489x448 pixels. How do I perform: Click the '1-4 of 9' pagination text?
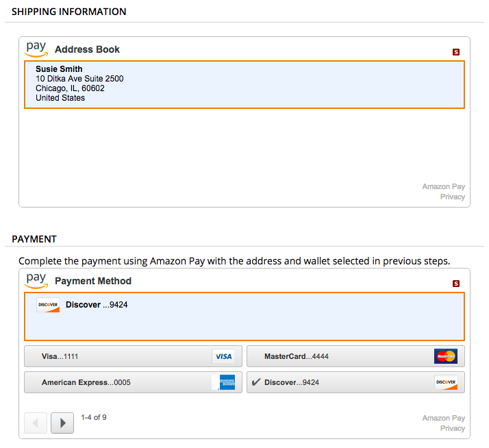point(94,417)
